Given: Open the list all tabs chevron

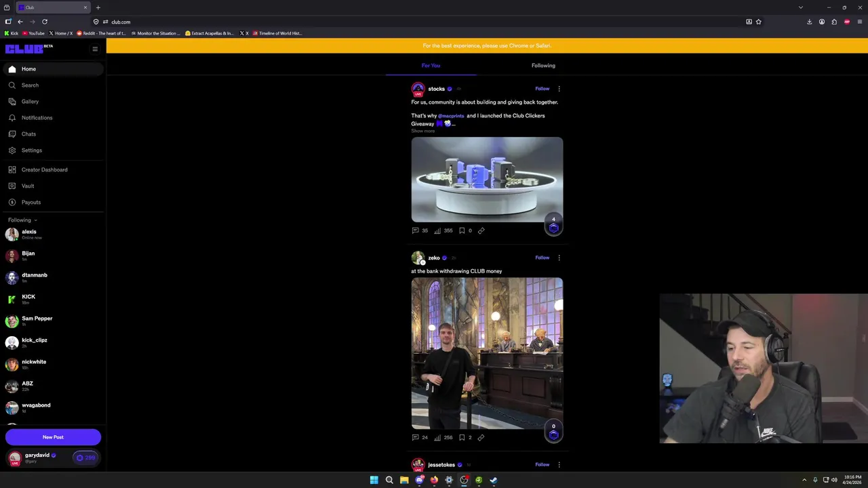Looking at the screenshot, I should point(801,7).
